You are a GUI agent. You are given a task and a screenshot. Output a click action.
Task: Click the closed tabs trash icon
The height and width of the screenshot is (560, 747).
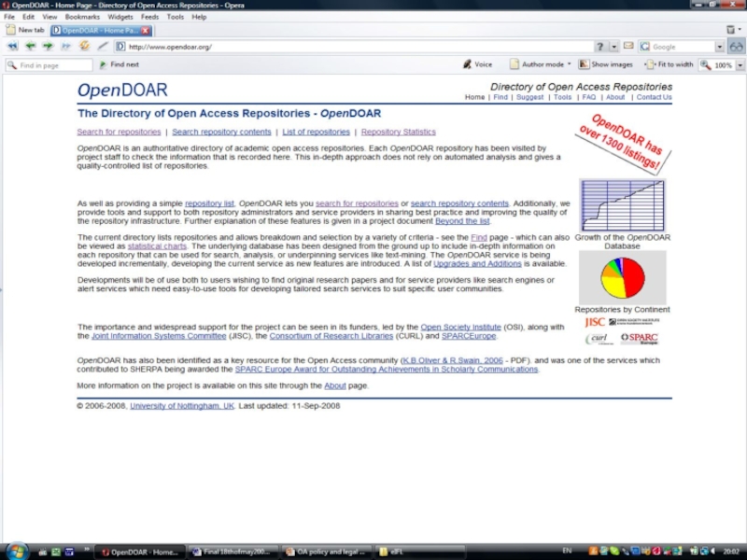click(x=730, y=30)
